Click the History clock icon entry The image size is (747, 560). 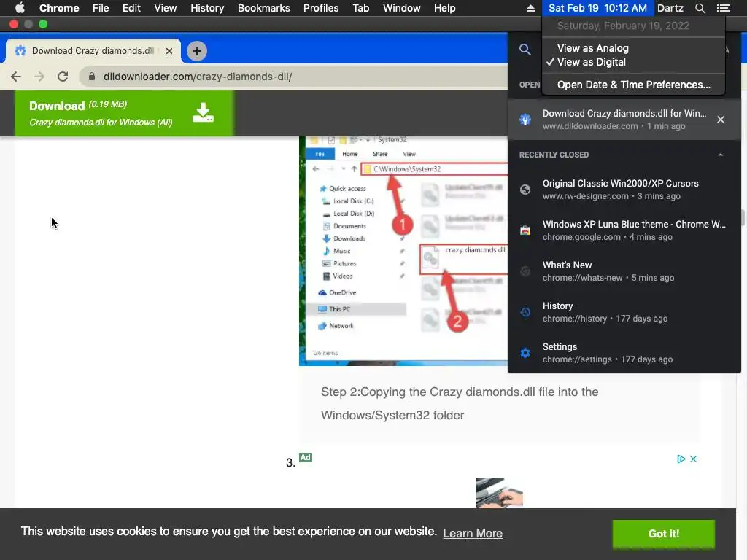(x=525, y=312)
